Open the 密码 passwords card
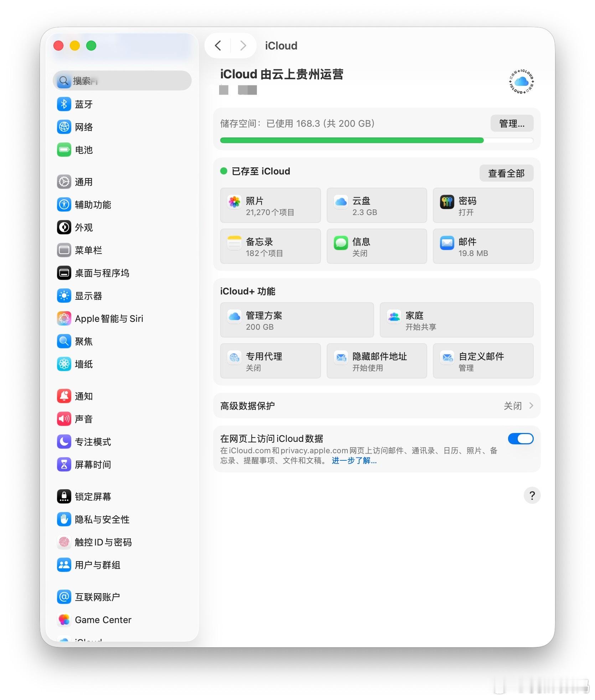The width and height of the screenshot is (595, 700). (483, 205)
